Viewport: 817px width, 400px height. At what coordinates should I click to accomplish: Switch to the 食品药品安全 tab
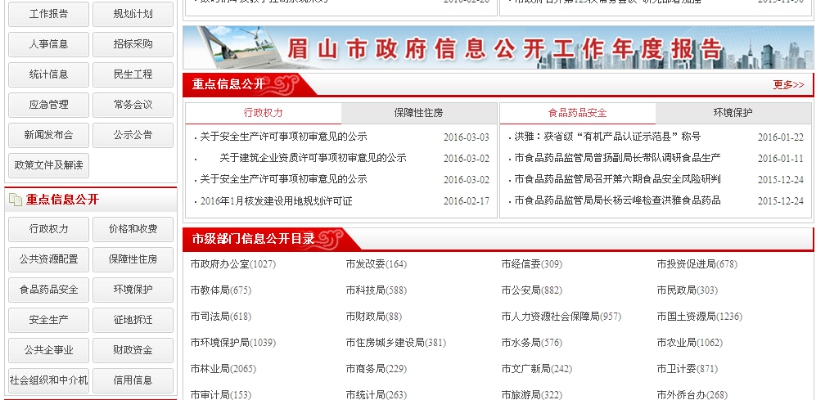(577, 113)
